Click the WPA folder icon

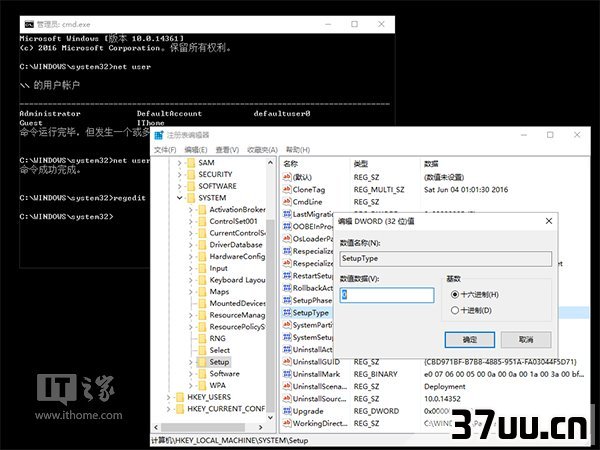tap(202, 385)
